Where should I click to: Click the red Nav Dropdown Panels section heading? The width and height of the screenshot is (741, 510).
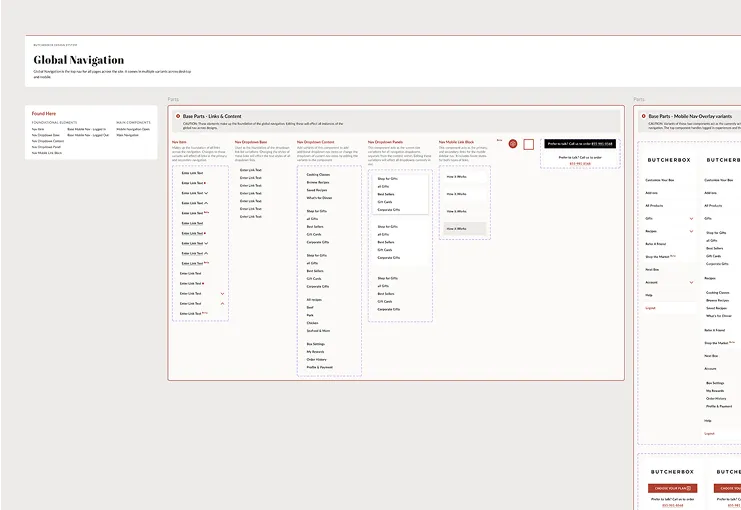click(x=385, y=142)
